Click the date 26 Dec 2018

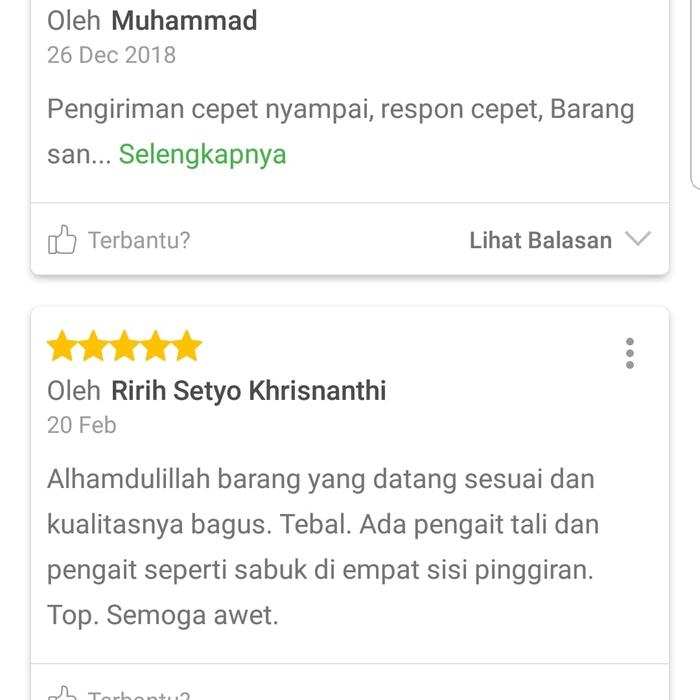[111, 55]
